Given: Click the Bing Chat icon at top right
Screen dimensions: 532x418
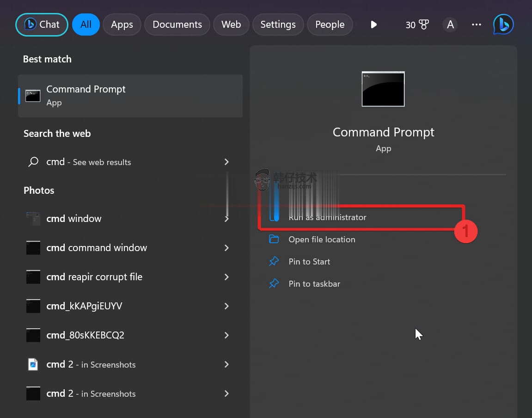Looking at the screenshot, I should [x=503, y=25].
